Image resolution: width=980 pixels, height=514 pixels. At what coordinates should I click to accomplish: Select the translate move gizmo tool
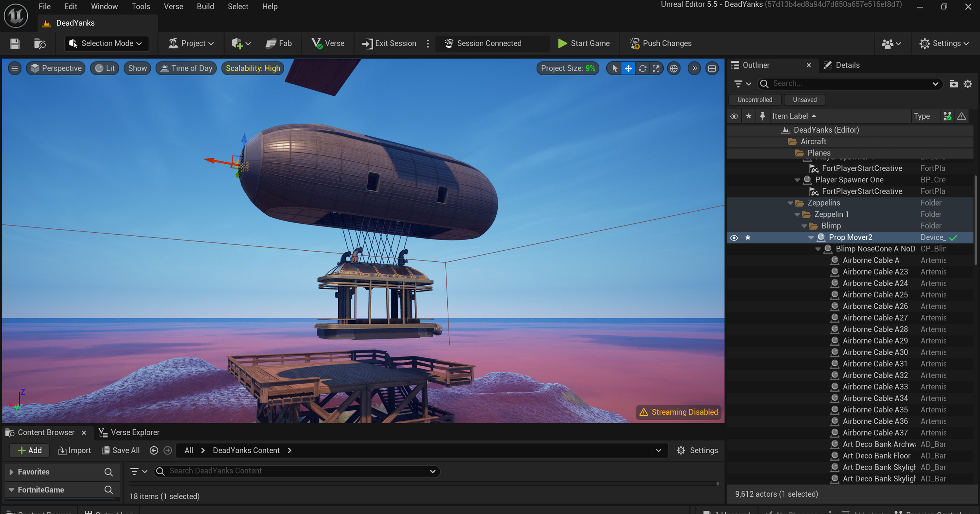[628, 69]
